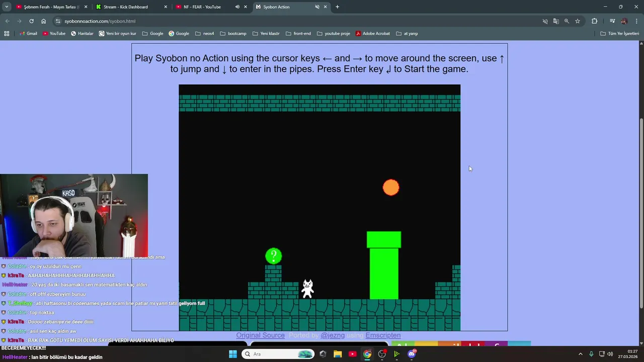Open the Chrome three-dot menu

coord(637,21)
